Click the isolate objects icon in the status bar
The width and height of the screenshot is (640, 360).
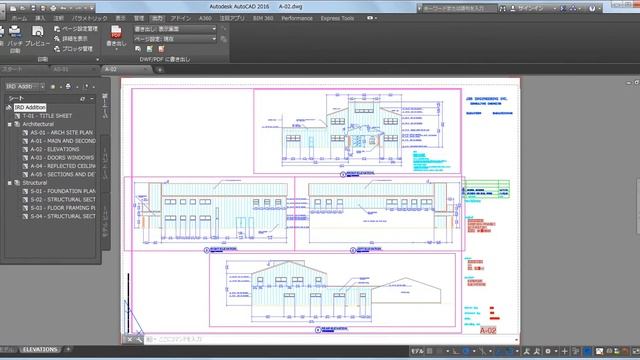[x=576, y=351]
